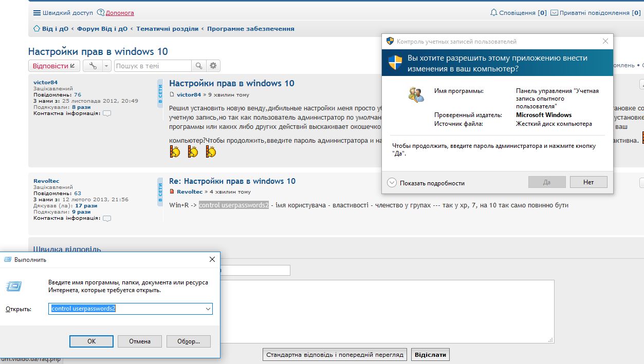Click Нет in the UAC dialog

click(588, 182)
